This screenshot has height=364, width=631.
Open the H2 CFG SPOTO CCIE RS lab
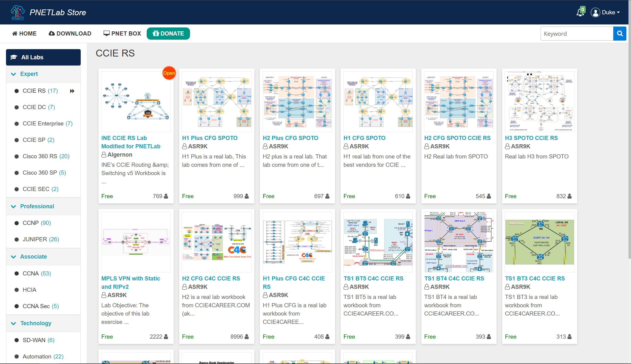(457, 138)
